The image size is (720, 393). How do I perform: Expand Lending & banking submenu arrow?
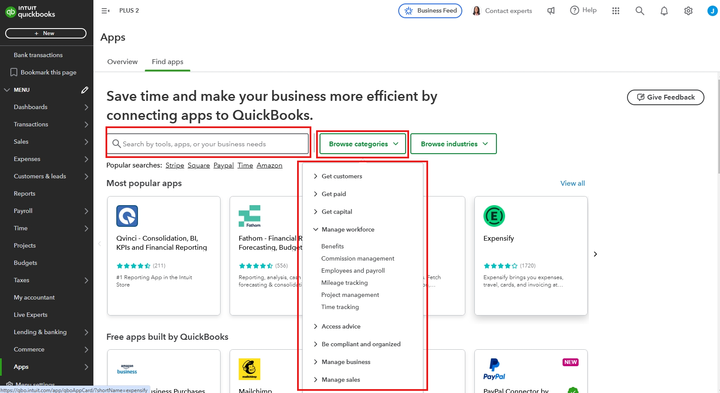[86, 332]
